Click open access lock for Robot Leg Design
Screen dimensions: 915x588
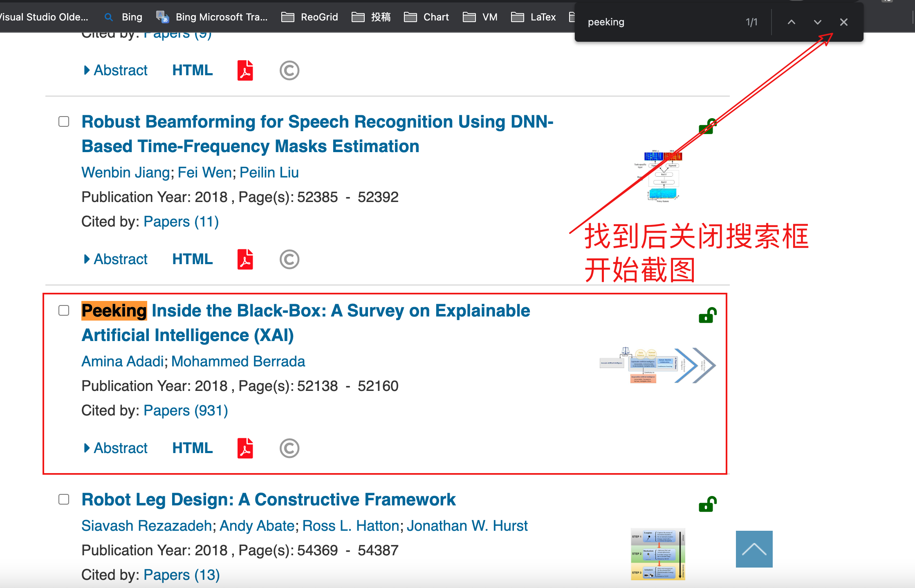(708, 504)
